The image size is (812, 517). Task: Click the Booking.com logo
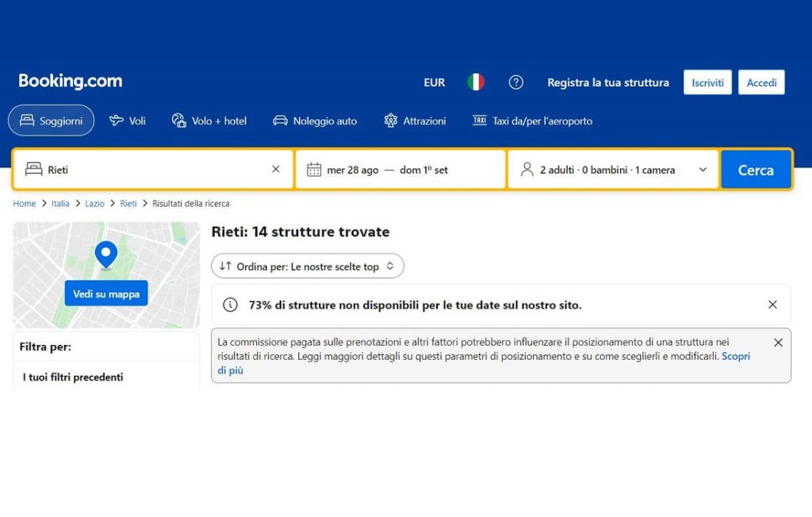pyautogui.click(x=71, y=81)
